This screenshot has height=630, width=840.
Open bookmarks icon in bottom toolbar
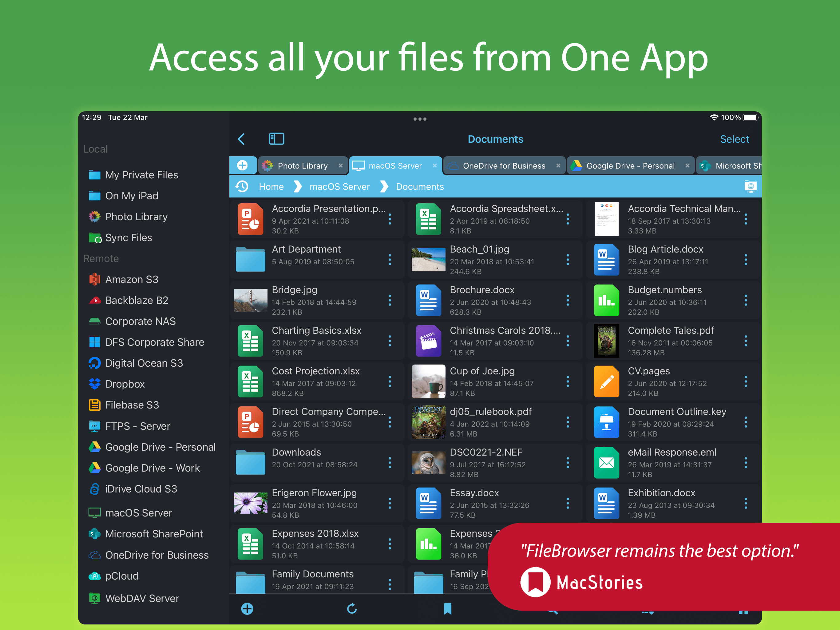448,609
